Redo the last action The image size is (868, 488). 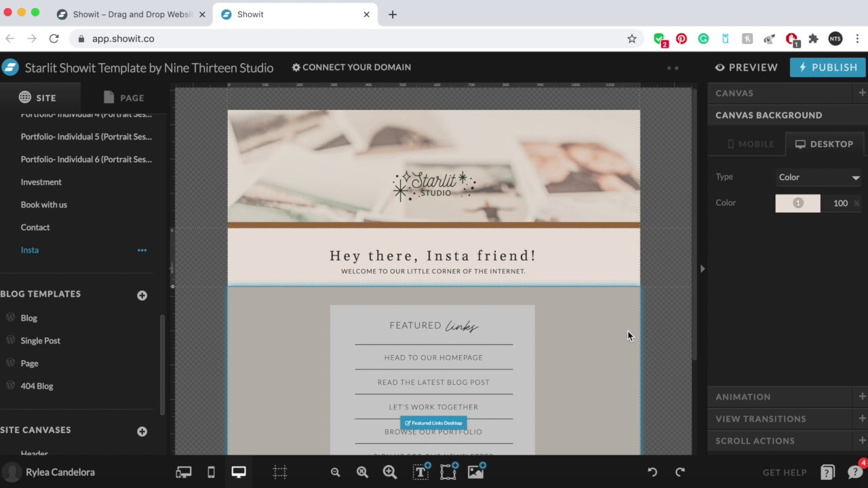[x=680, y=472]
